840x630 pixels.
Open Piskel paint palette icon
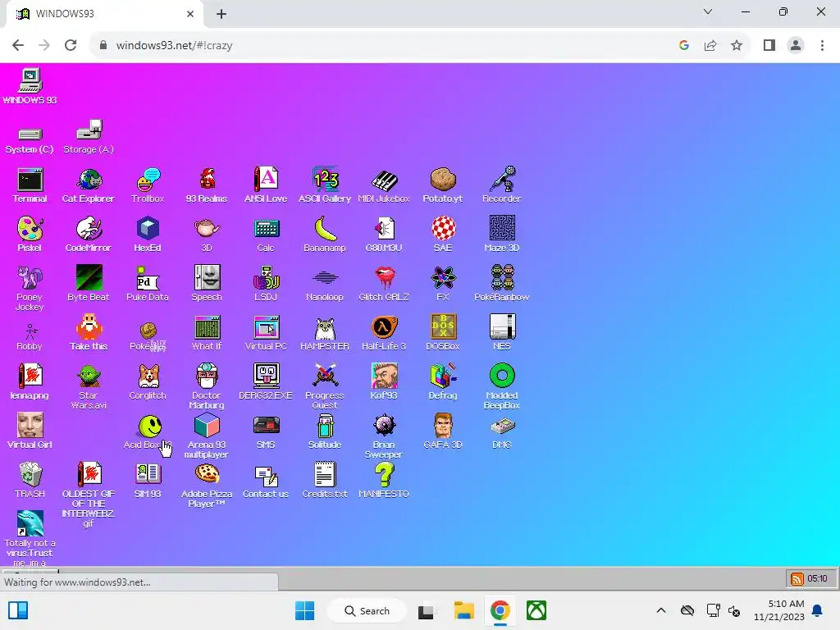click(30, 235)
